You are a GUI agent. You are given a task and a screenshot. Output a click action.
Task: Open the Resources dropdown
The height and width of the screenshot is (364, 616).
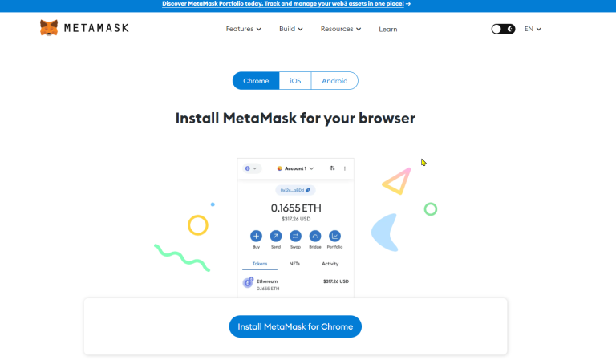[341, 29]
